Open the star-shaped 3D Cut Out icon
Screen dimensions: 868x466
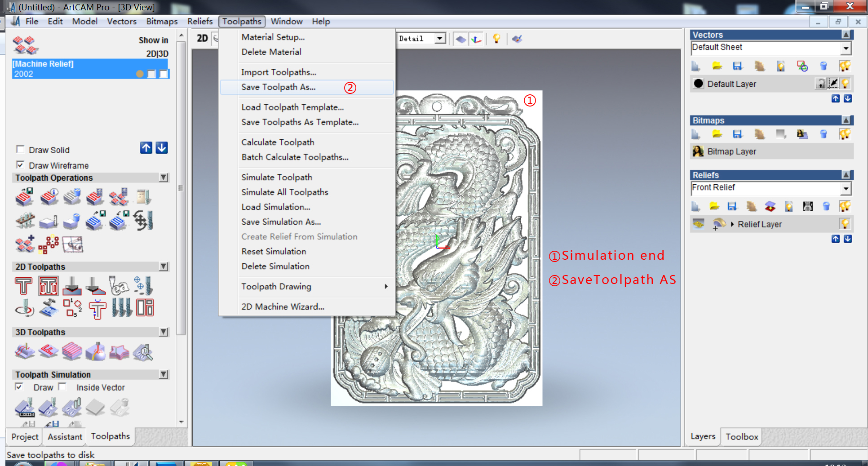pos(119,351)
